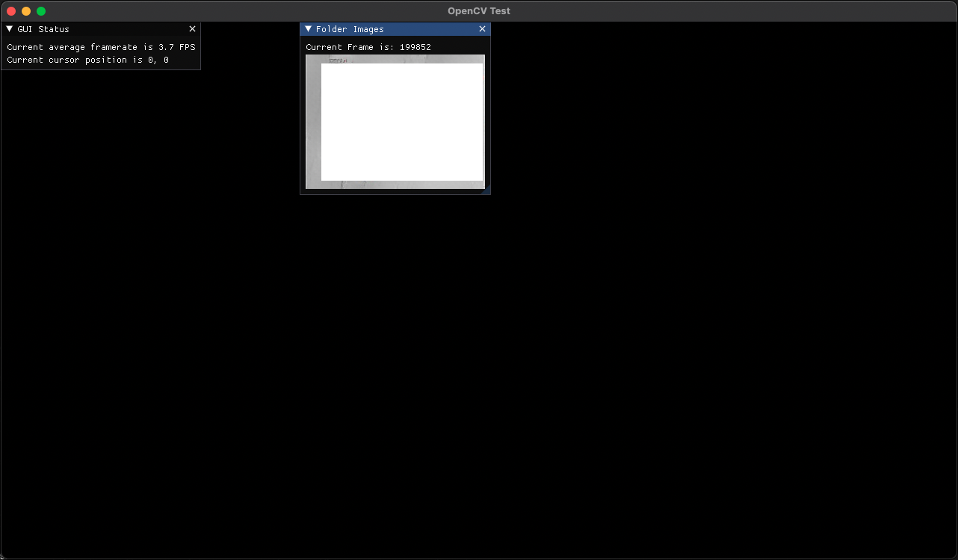The image size is (958, 560).
Task: Click the Folder Images disclosure triangle icon
Action: 308,28
